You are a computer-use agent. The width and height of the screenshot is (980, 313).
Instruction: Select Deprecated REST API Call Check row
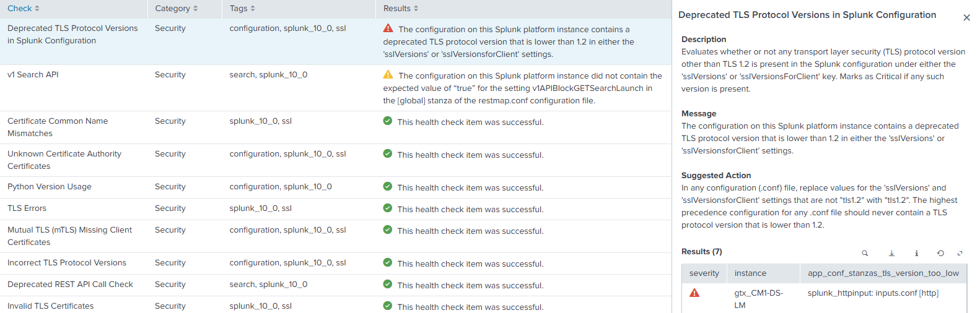[x=70, y=285]
